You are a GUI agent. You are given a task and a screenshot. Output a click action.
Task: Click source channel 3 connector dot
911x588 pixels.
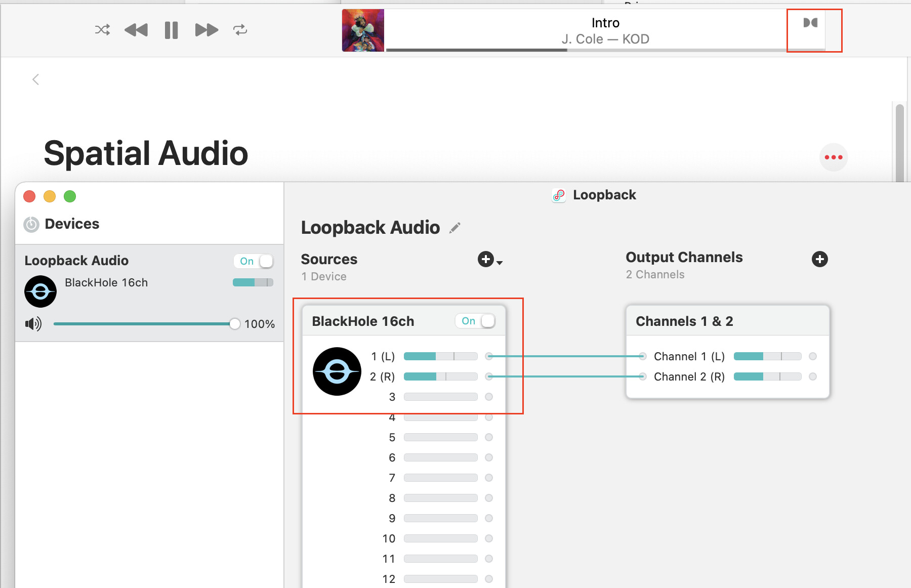489,397
